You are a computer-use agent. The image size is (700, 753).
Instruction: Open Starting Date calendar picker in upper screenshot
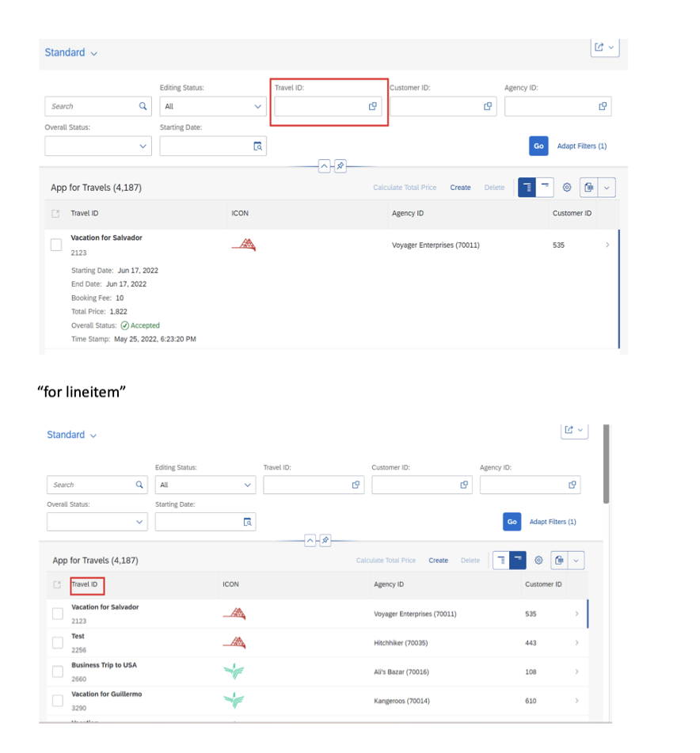pos(258,146)
